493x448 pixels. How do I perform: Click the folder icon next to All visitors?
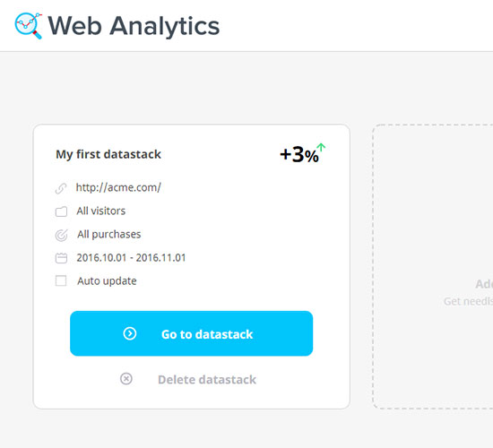click(x=61, y=211)
